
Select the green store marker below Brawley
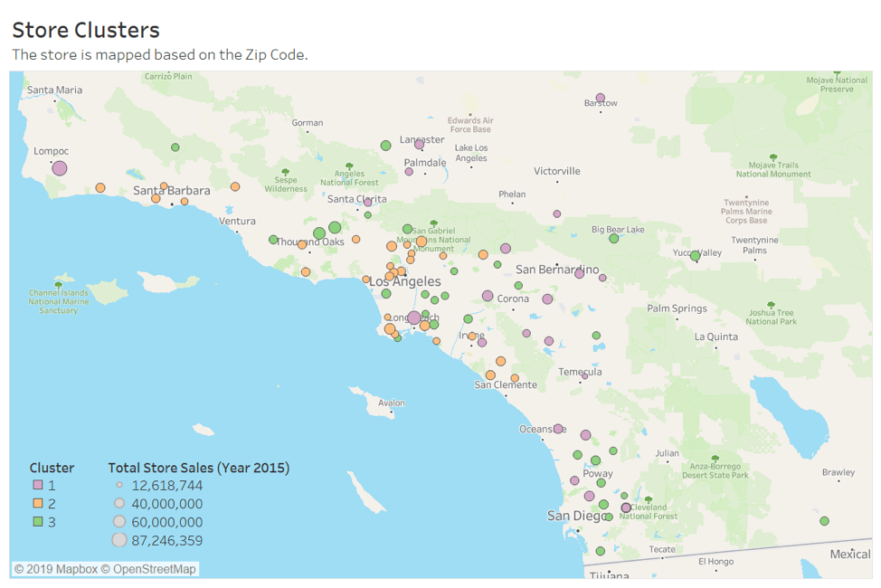[x=824, y=521]
